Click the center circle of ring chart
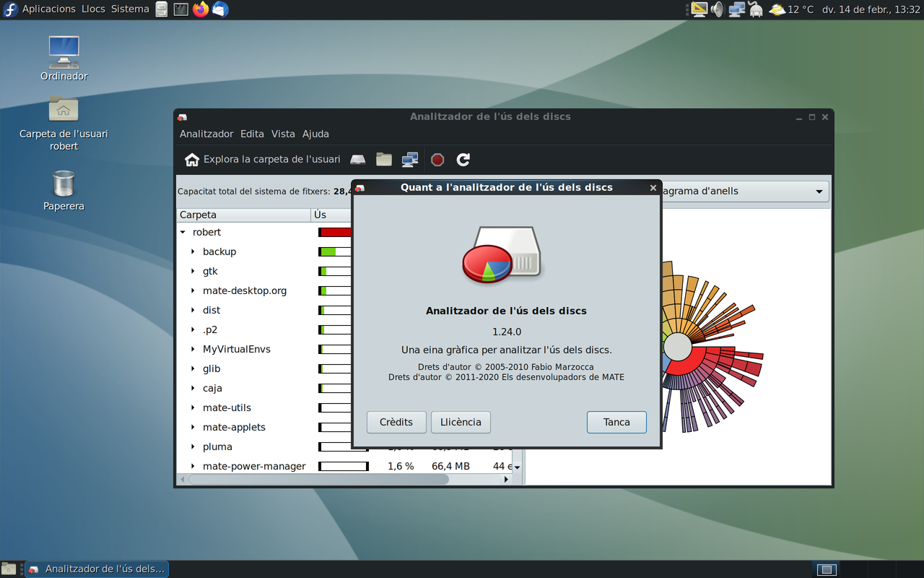Image resolution: width=924 pixels, height=578 pixels. click(677, 347)
